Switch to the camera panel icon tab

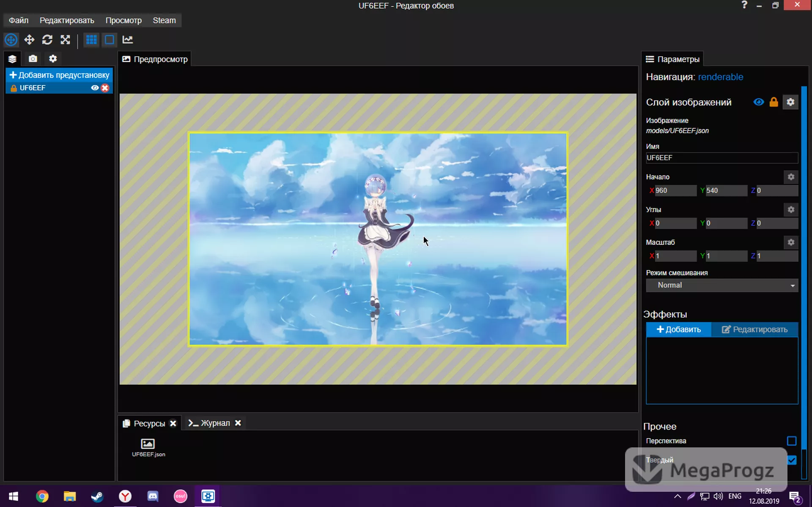point(33,59)
